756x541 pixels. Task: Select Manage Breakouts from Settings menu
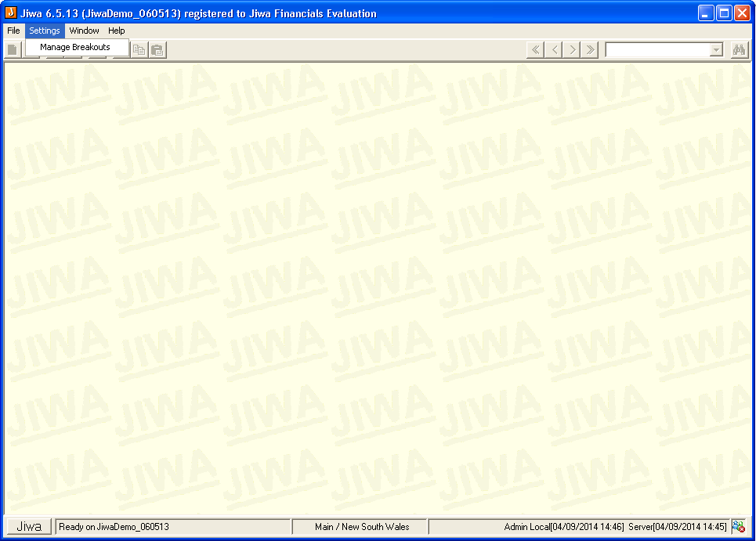point(75,47)
